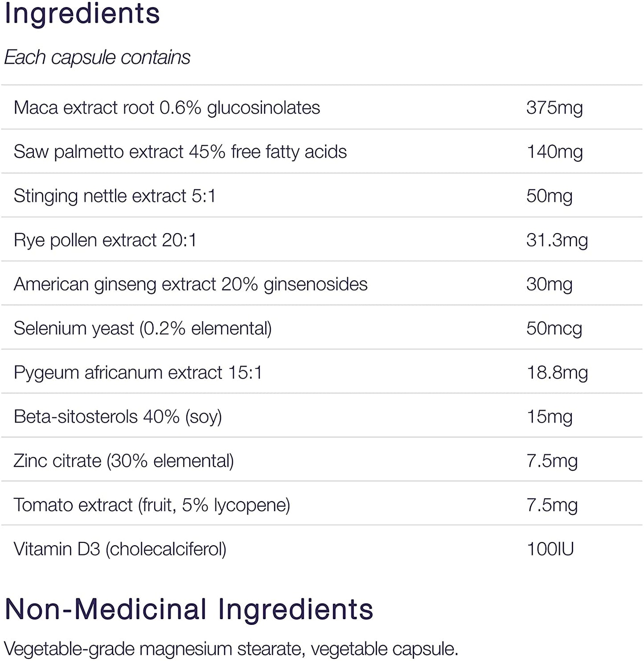Click the 'Each capsule contains' subtitle
Viewport: 644px width, 661px height.
(97, 57)
